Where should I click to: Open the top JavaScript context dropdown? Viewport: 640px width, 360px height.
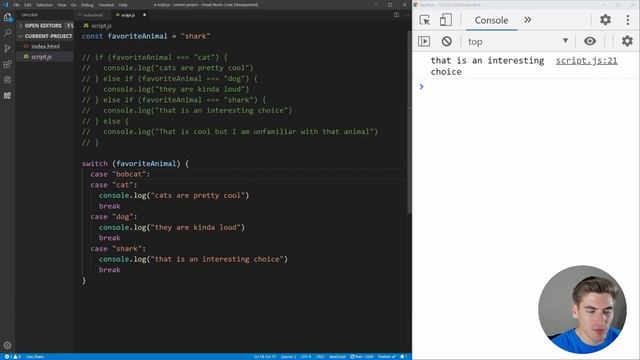tap(518, 41)
